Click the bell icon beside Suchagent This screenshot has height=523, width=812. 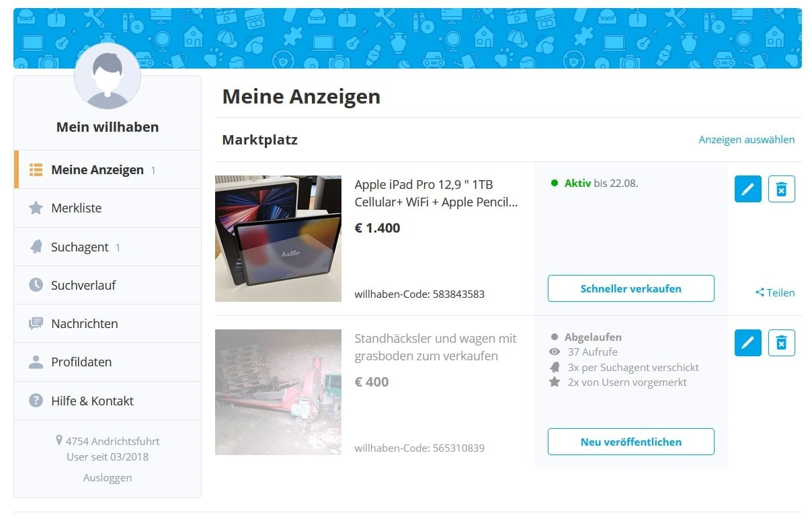36,247
